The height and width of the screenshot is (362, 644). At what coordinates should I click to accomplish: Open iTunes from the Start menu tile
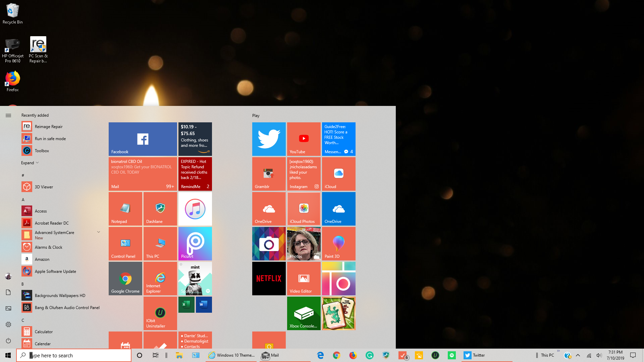coord(195,208)
